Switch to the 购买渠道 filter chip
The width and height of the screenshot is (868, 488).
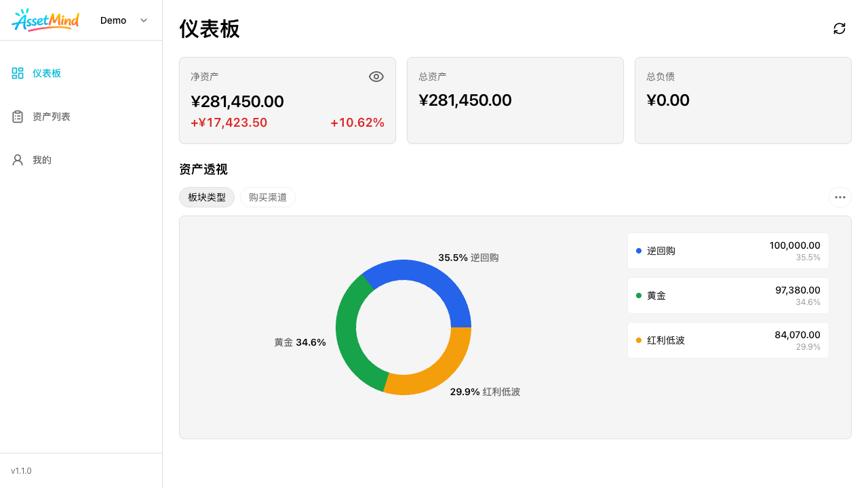click(268, 197)
